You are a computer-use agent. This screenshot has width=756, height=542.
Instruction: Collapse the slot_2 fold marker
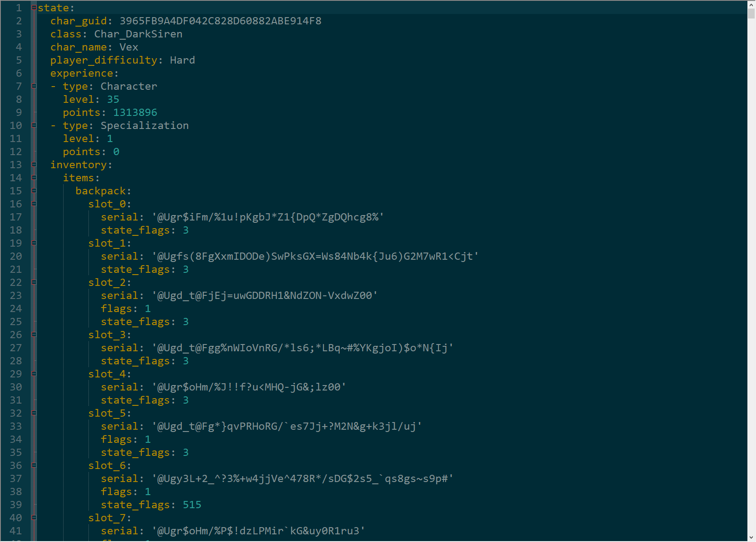(34, 282)
